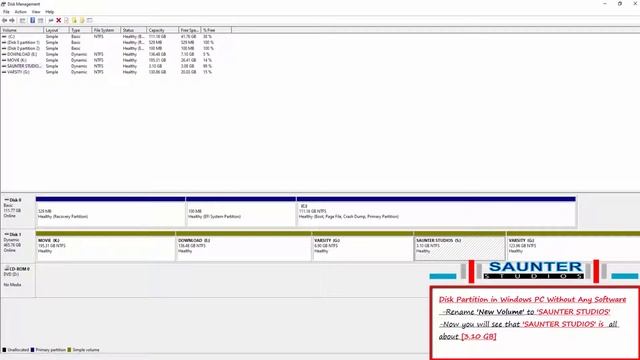640x360 pixels.
Task: Restore down the Disk Management window
Action: click(x=620, y=4)
